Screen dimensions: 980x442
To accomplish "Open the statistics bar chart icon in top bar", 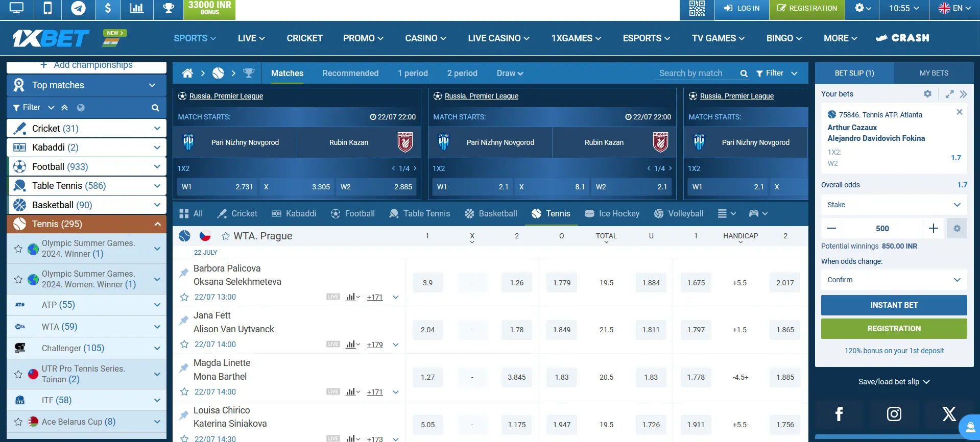I will (x=137, y=9).
